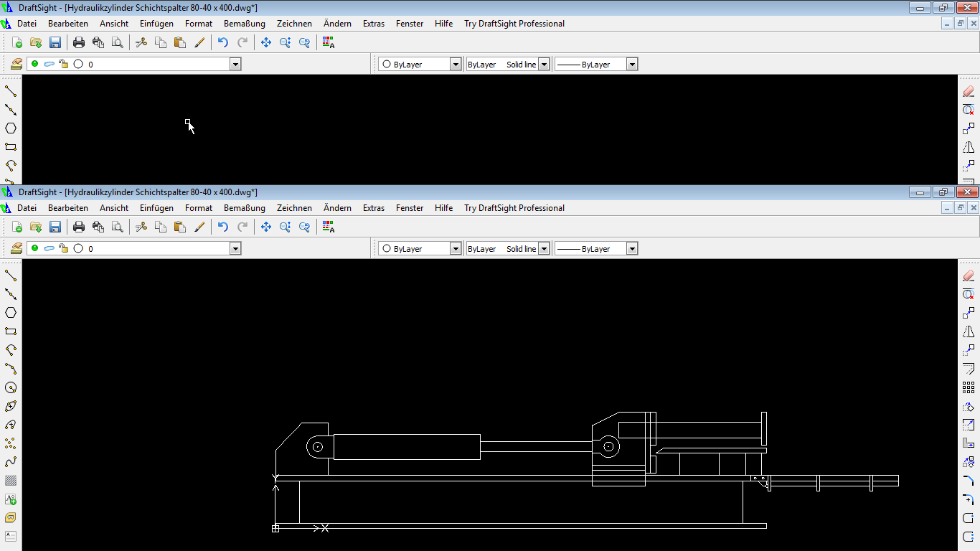Open the Bemaßung menu in lower window
This screenshot has width=980, height=551.
[244, 208]
